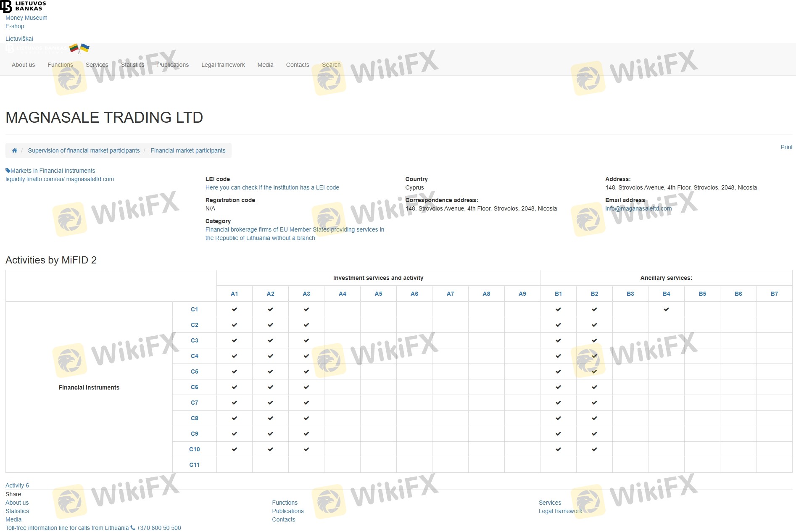Open Search in the navigation bar
Image resolution: width=796 pixels, height=532 pixels.
coord(331,65)
